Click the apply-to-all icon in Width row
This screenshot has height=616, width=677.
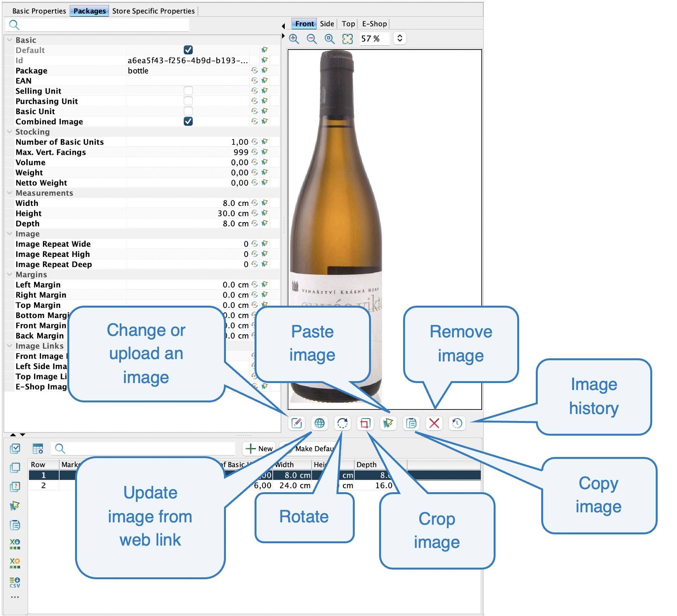(265, 203)
